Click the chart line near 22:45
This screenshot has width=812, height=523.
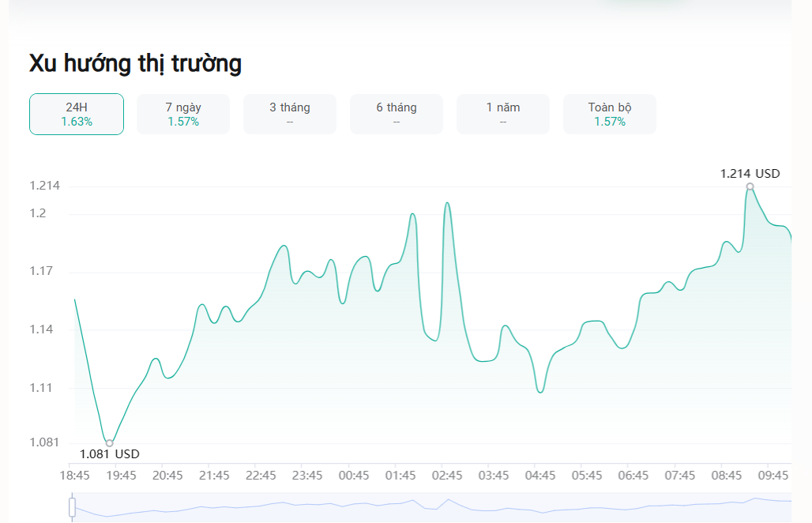(x=261, y=297)
